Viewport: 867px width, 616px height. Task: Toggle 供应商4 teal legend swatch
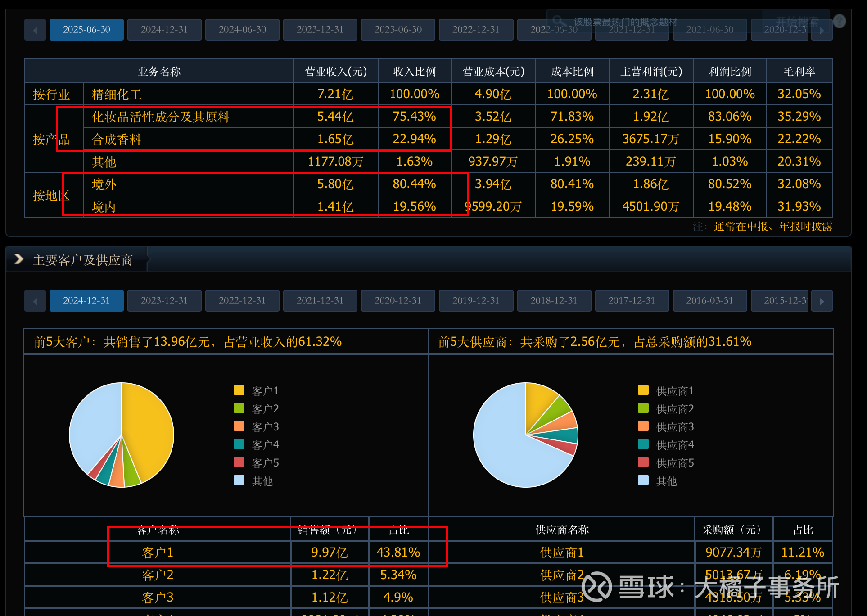[x=643, y=444]
